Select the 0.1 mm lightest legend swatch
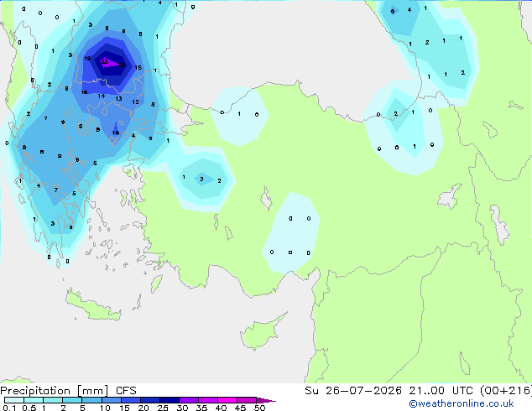The image size is (532, 411). [x=14, y=400]
